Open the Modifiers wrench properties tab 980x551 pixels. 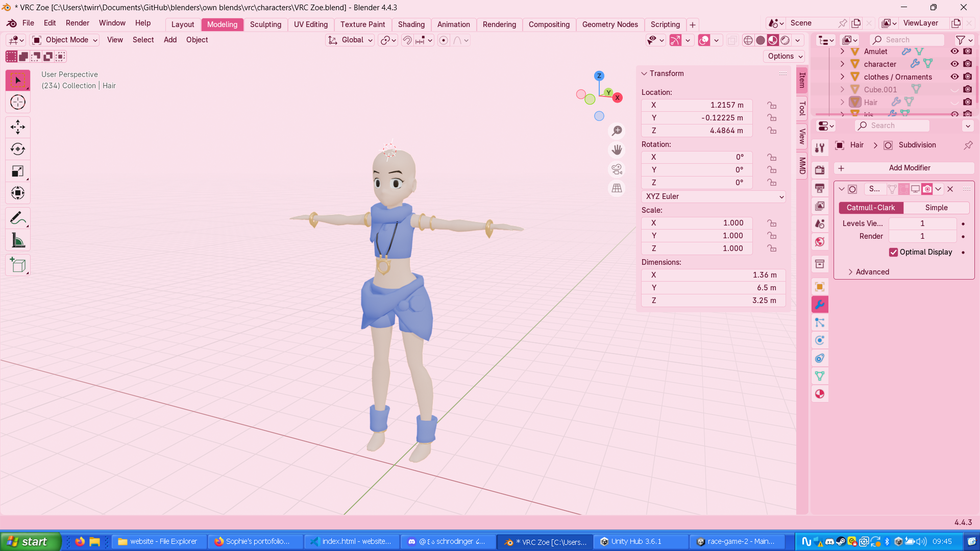[820, 305]
